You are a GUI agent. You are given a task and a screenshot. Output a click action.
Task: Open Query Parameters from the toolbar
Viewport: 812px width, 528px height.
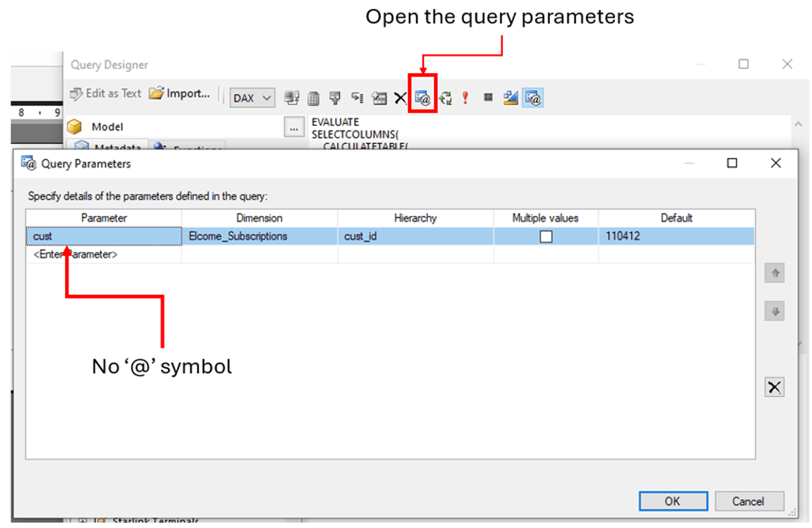[x=423, y=98]
